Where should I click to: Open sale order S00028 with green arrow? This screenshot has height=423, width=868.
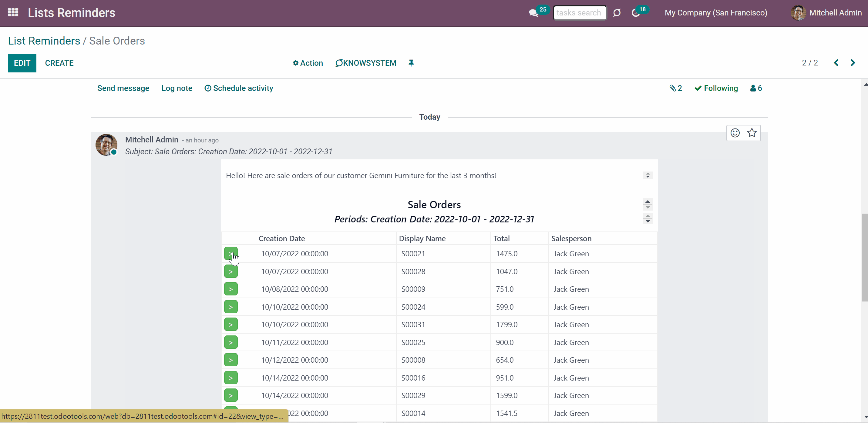(x=231, y=271)
